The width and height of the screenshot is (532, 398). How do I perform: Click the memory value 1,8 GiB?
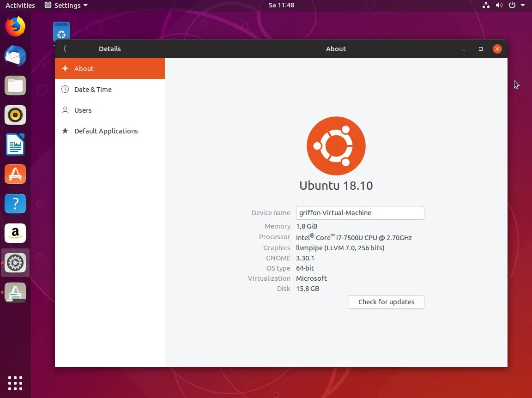click(307, 226)
